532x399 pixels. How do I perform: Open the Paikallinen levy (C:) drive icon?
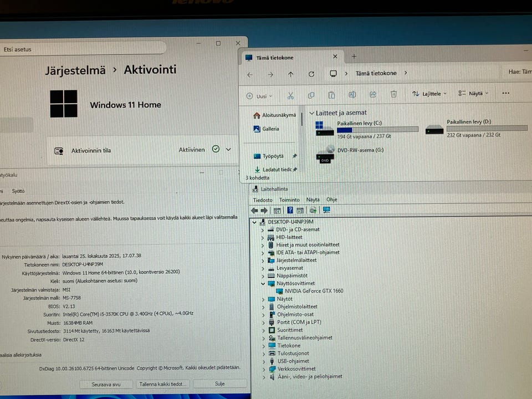click(325, 129)
